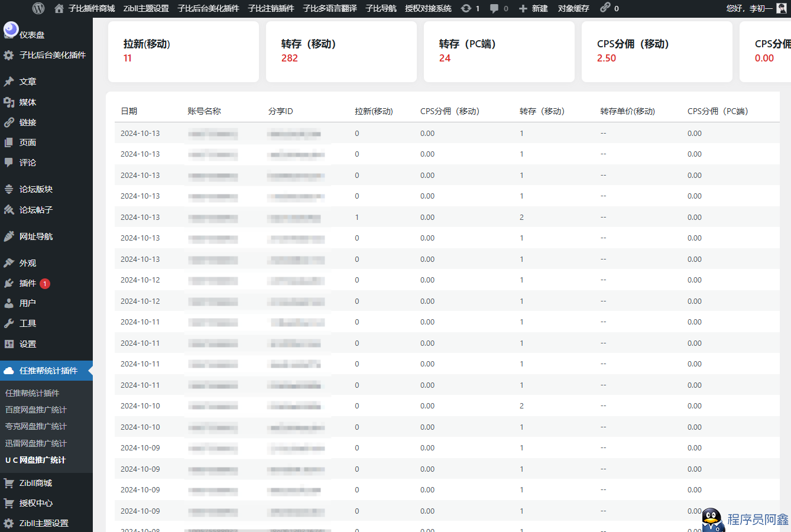This screenshot has height=532, width=791.
Task: Click the media icon for 媒体
Action: 9,102
